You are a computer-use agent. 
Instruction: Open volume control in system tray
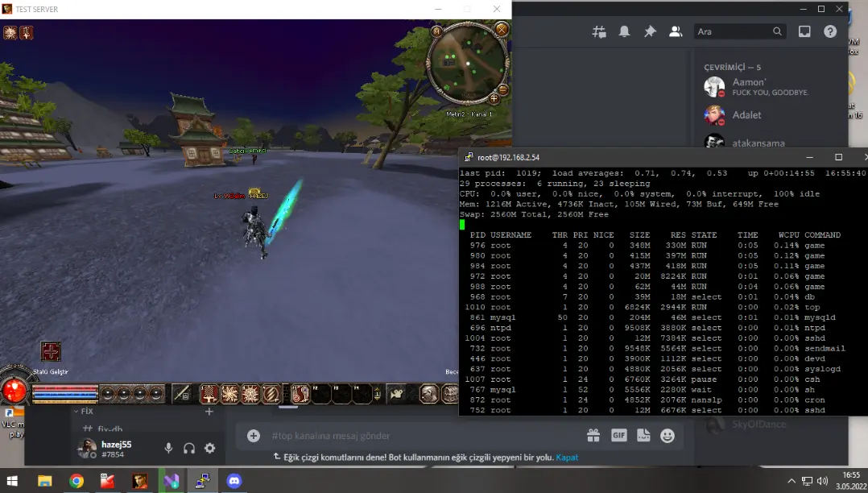point(823,481)
